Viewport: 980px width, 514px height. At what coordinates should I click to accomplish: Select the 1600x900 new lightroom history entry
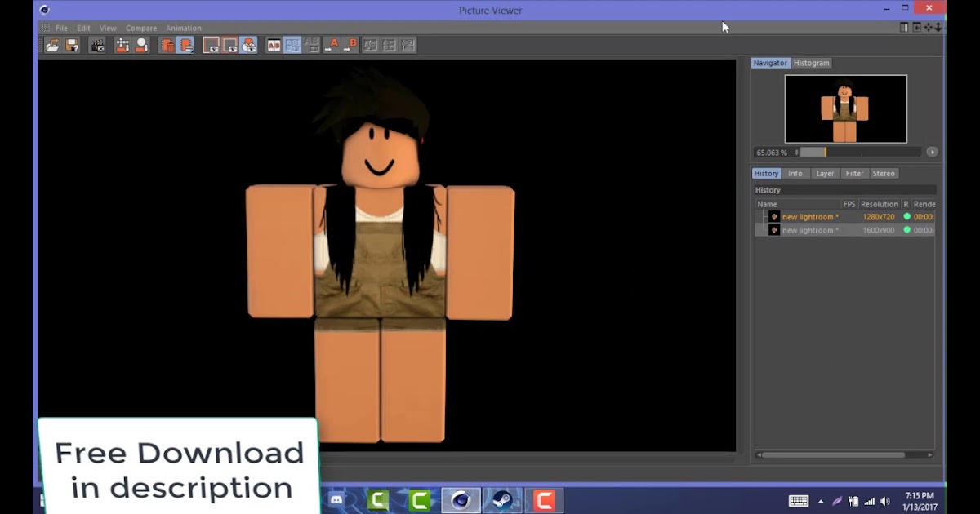click(844, 230)
